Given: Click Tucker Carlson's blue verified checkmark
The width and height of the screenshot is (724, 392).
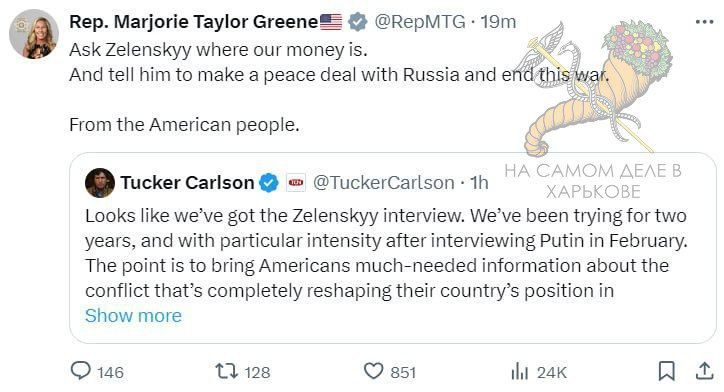Looking at the screenshot, I should [269, 183].
